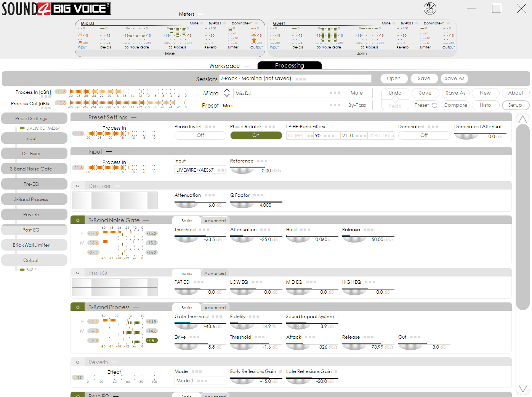This screenshot has width=532, height=397.
Task: Check the Mute box in Mic DJ meters
Action: pyautogui.click(x=202, y=23)
